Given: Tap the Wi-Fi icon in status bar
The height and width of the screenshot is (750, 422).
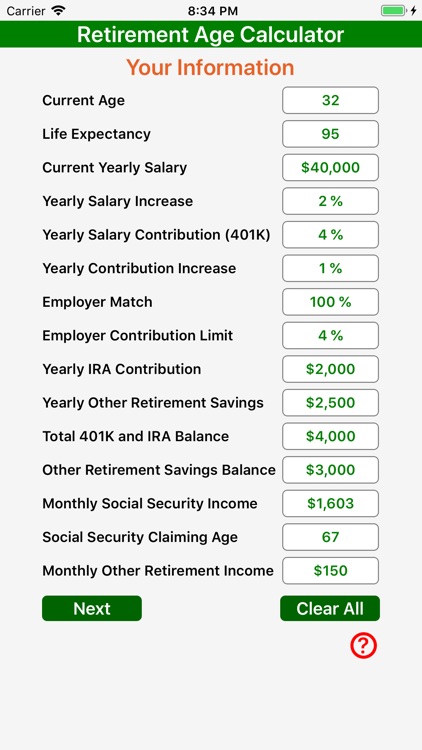Looking at the screenshot, I should (x=59, y=11).
